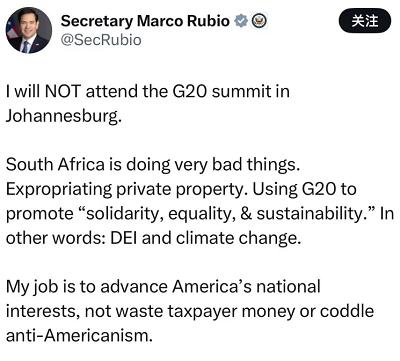Click the blue verified checkmark badge
This screenshot has width=400, height=361.
coord(241,21)
